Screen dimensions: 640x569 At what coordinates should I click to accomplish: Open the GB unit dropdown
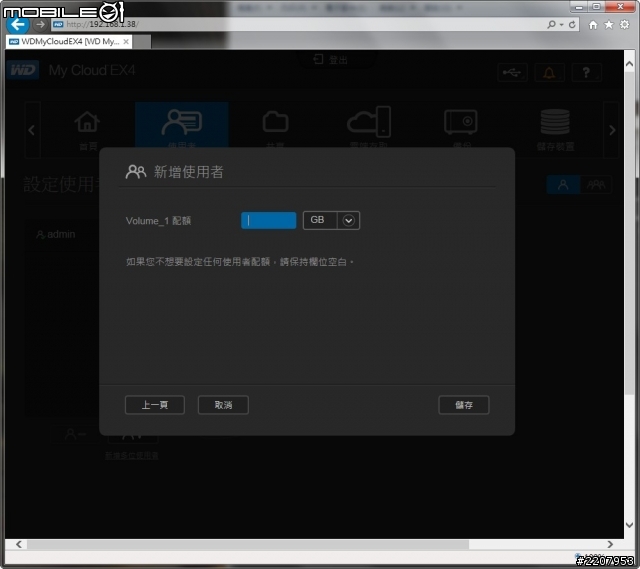331,220
